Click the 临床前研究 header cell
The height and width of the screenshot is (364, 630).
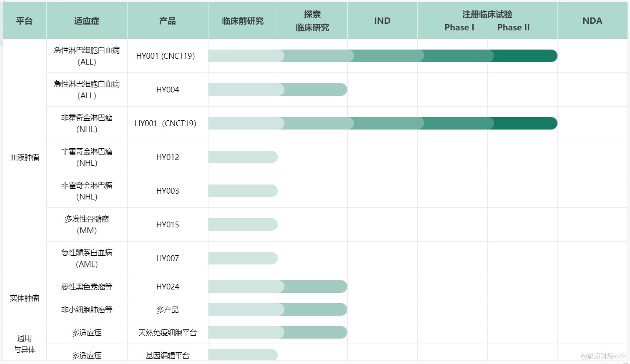coord(243,20)
